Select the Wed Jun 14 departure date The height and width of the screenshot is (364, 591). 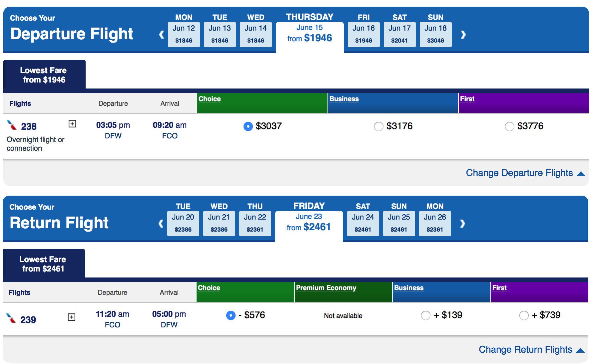point(256,34)
